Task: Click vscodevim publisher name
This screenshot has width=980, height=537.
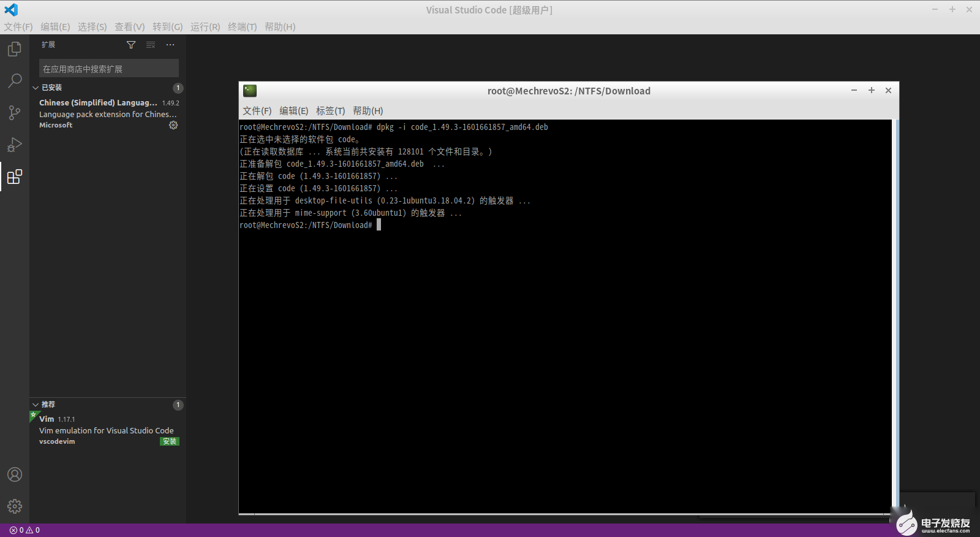Action: pos(57,441)
